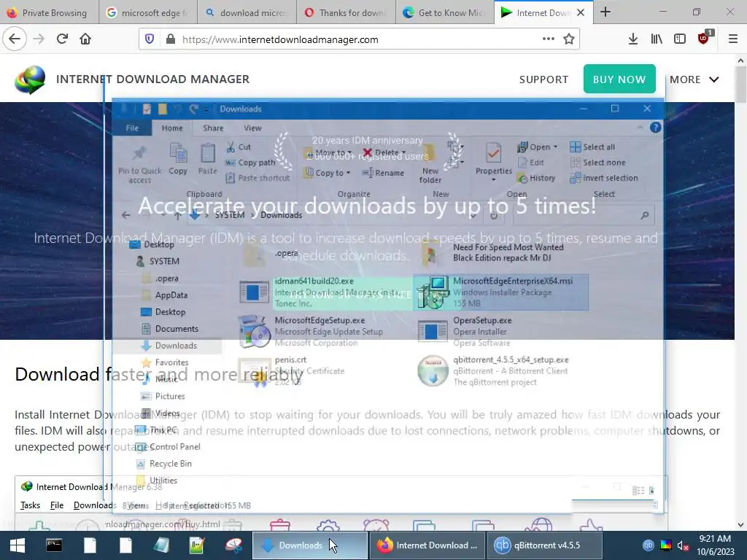Open clock showing 9:21 AM

(x=715, y=545)
